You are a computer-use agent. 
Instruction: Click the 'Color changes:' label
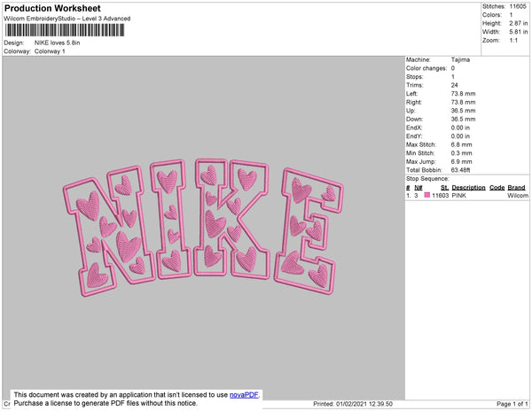426,68
